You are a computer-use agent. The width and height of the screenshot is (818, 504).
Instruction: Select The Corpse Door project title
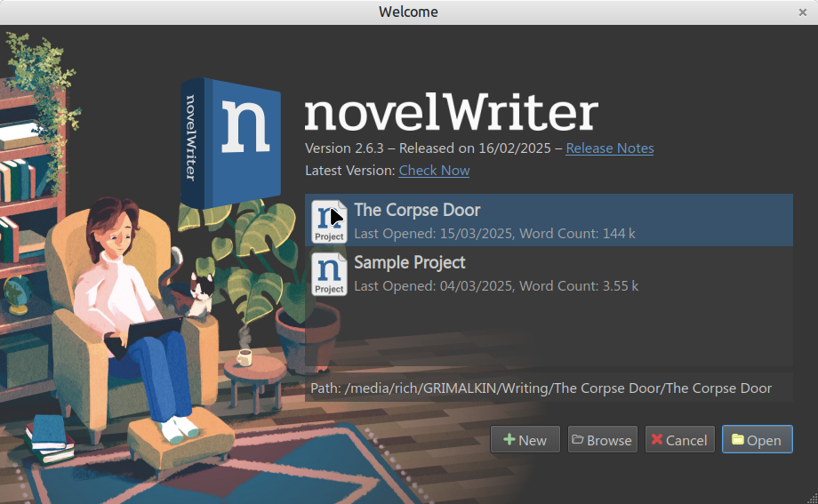(417, 211)
